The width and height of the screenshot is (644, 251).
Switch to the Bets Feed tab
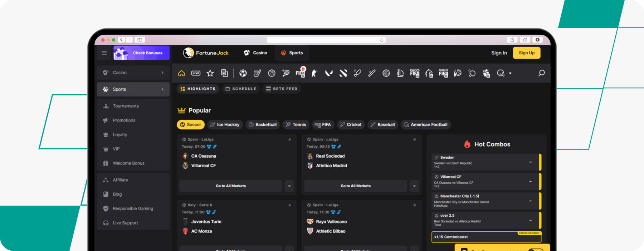282,89
